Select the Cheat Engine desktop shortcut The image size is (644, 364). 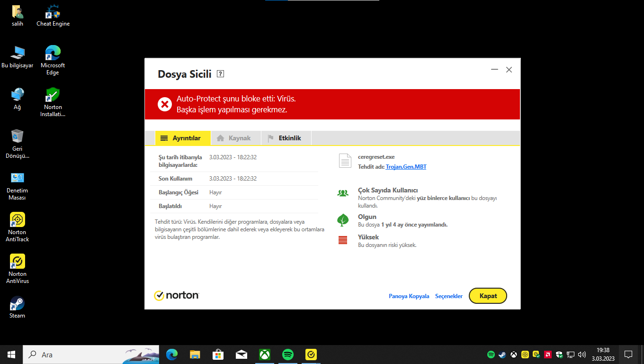[53, 16]
